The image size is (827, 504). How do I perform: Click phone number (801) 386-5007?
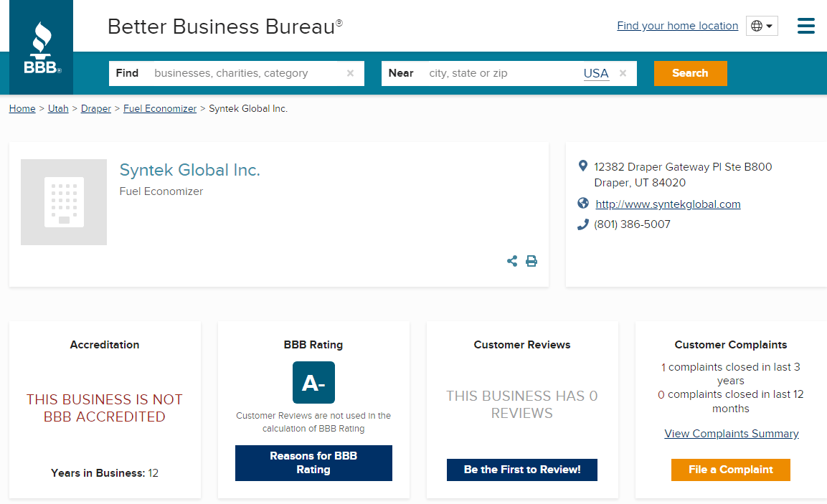pos(632,224)
